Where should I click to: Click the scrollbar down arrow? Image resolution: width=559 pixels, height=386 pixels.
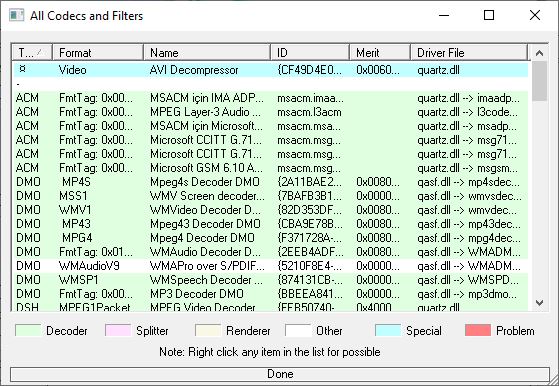coord(539,303)
